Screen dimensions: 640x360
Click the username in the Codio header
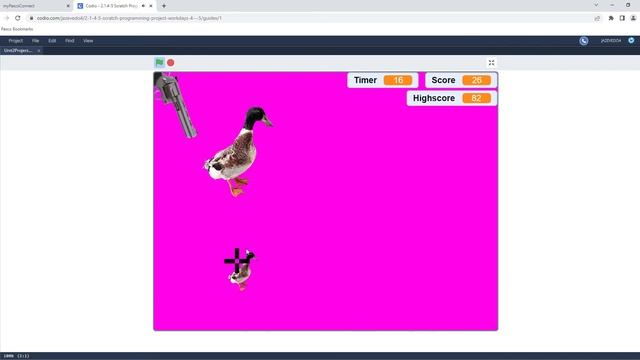tap(611, 41)
